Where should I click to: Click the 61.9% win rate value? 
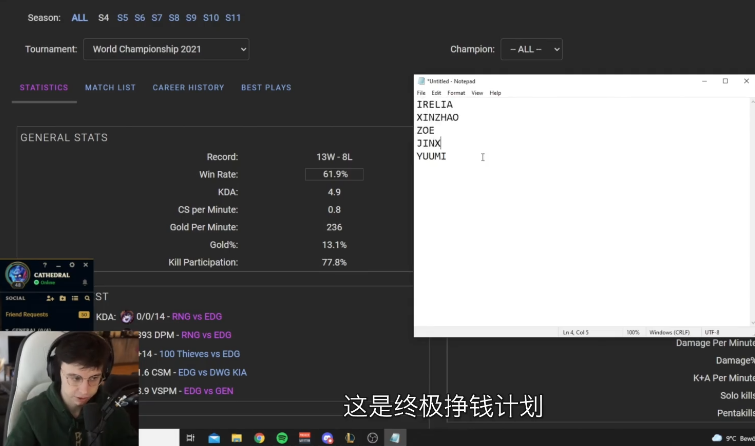coord(335,174)
